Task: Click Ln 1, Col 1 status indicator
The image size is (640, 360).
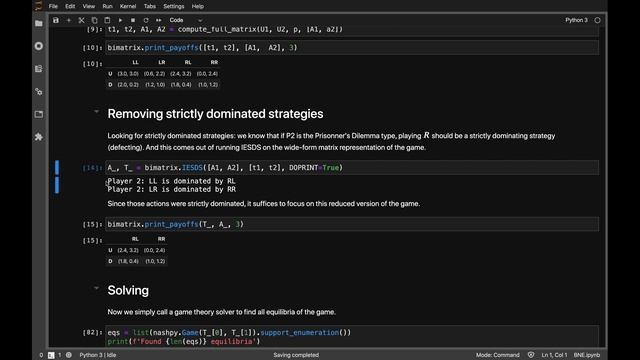Action: click(554, 355)
